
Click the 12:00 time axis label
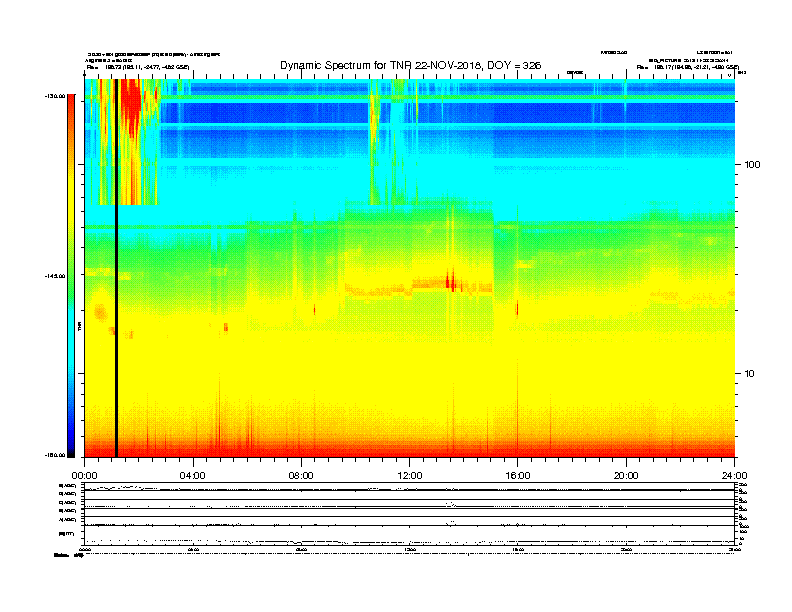click(410, 476)
